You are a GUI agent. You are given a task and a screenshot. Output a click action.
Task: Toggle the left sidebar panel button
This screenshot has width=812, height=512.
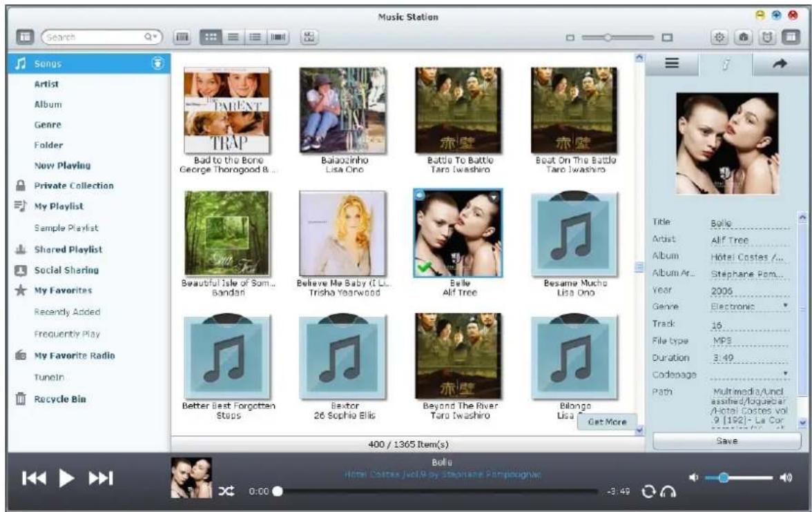[25, 37]
